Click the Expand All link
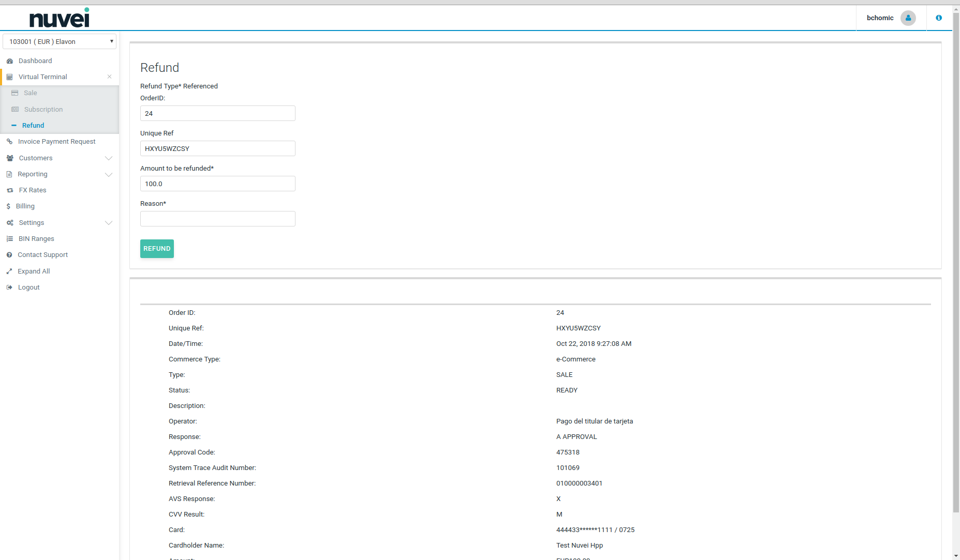 tap(34, 271)
